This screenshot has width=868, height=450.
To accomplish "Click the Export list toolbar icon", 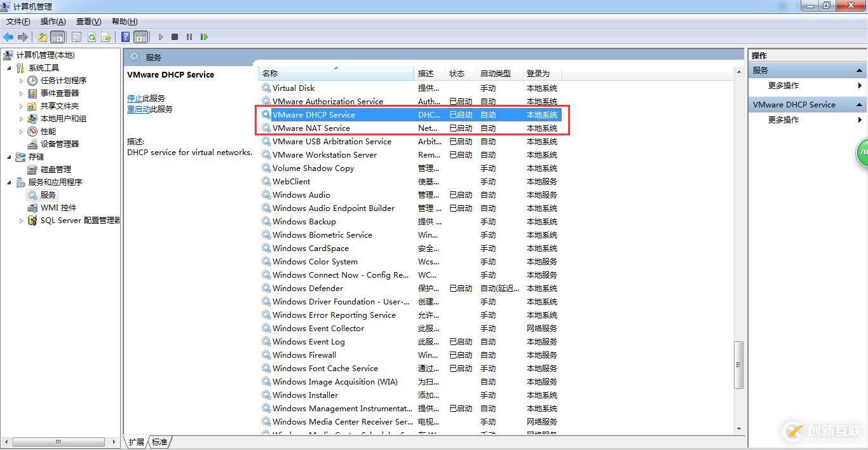I will [x=106, y=37].
